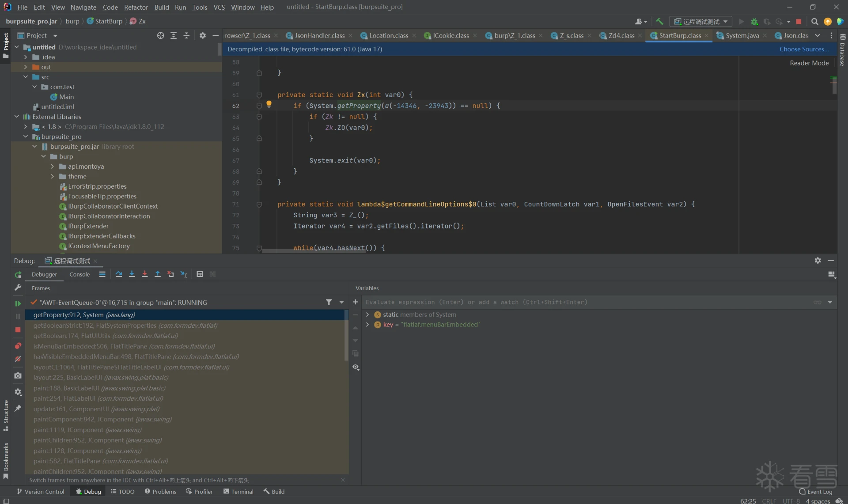Viewport: 848px width, 504px height.
Task: Click the Choose Sources link
Action: click(x=804, y=49)
